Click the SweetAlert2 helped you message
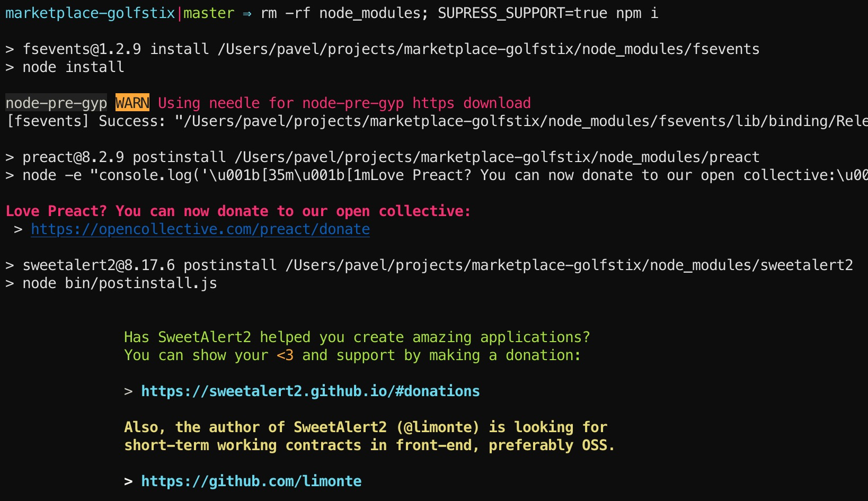 point(356,337)
